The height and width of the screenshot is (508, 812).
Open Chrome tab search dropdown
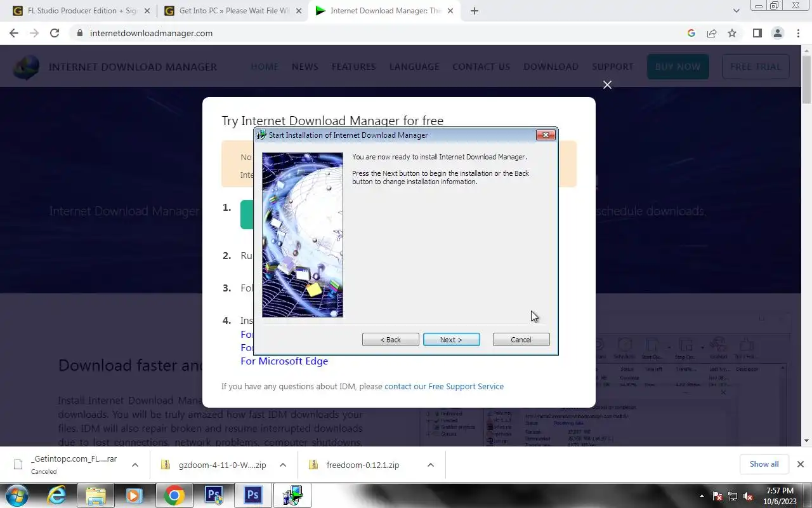point(736,11)
